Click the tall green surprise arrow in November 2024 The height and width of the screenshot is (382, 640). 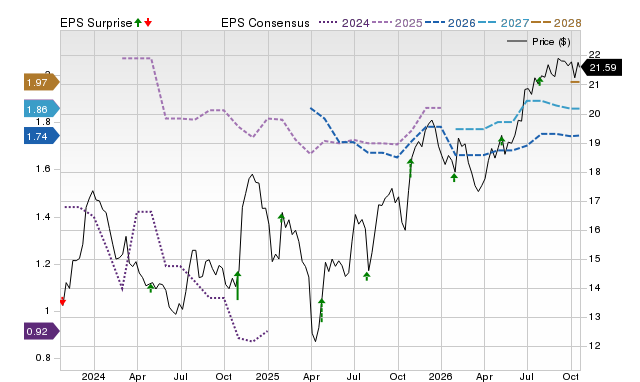point(238,286)
